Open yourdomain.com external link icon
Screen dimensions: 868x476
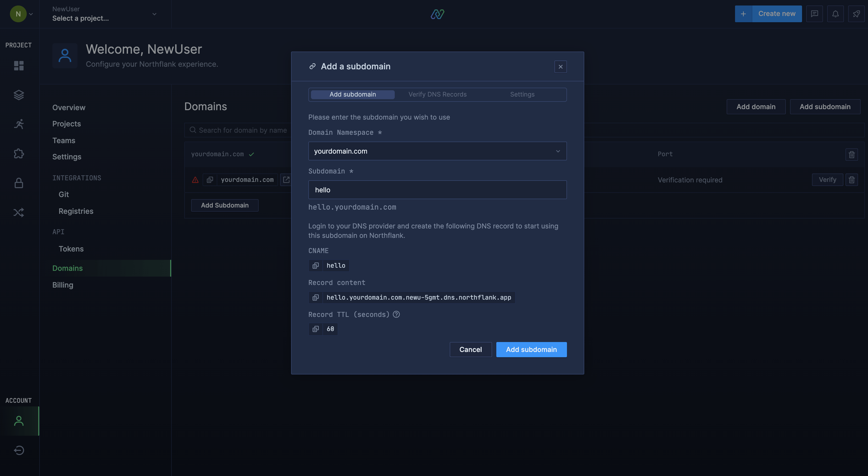286,180
